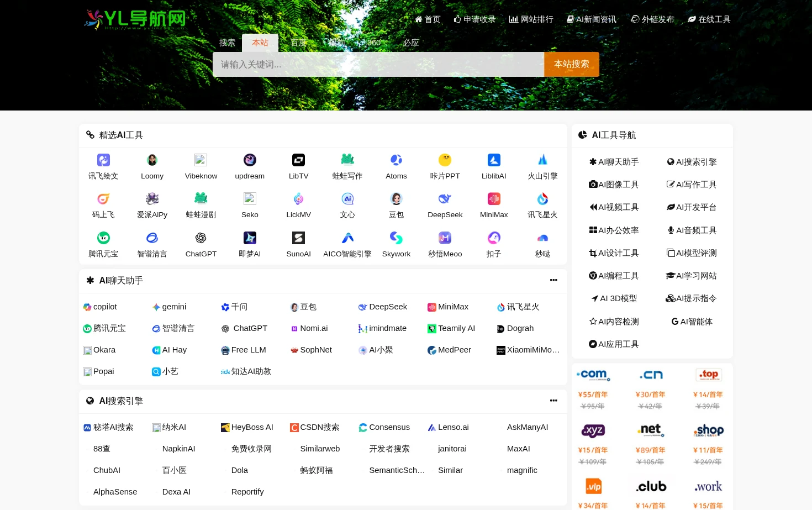
Task: Click the .com domain offer thumbnail
Action: [593, 375]
